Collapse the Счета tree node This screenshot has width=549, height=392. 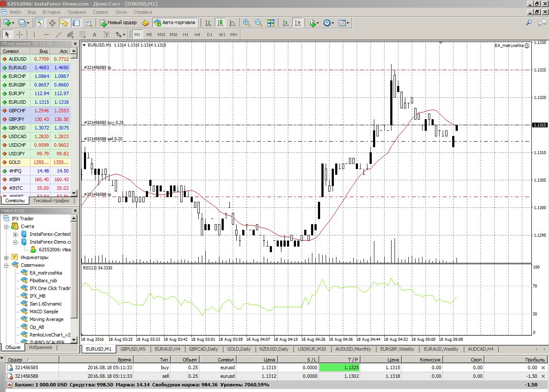point(7,226)
